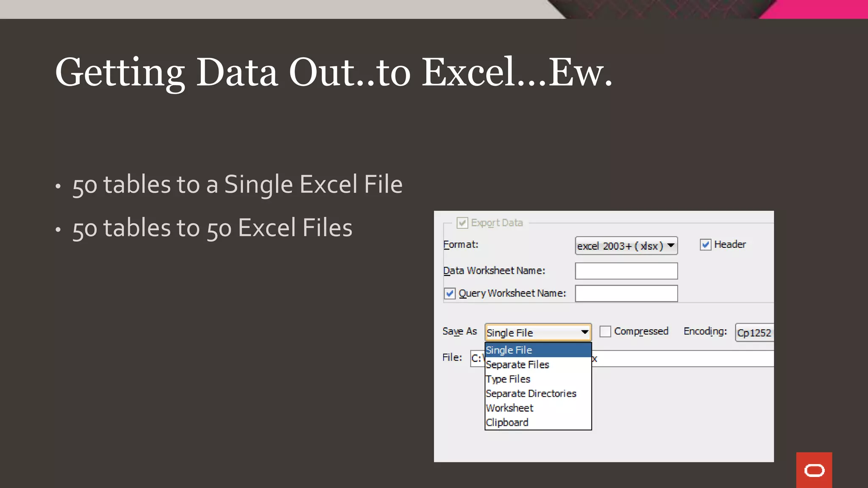Choose Separate Files option
The image size is (868, 488).
click(x=538, y=364)
